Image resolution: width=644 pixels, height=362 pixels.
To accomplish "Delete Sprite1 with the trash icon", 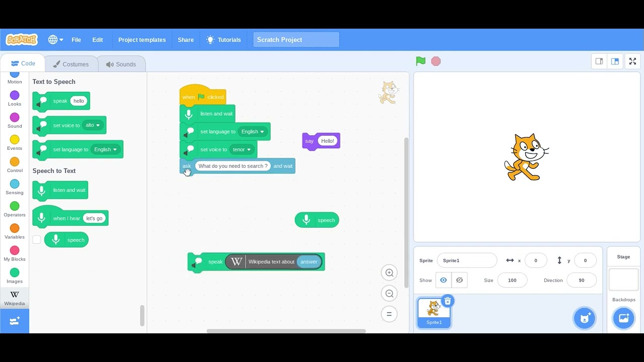I will click(447, 301).
